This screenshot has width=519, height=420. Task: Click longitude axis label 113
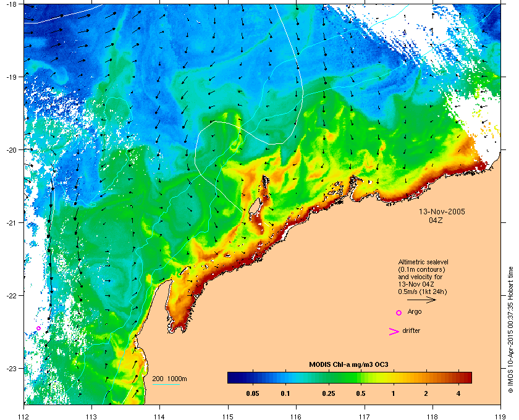[91, 417]
